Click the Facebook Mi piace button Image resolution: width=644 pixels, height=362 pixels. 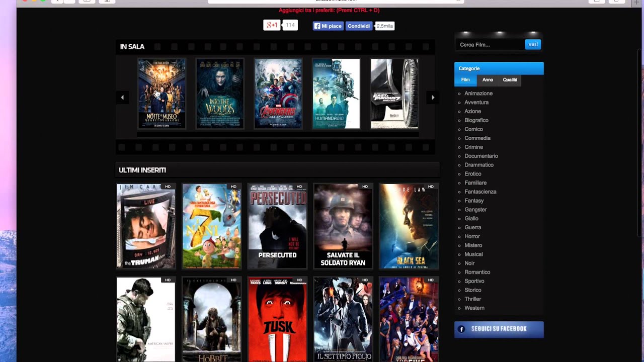(x=328, y=26)
